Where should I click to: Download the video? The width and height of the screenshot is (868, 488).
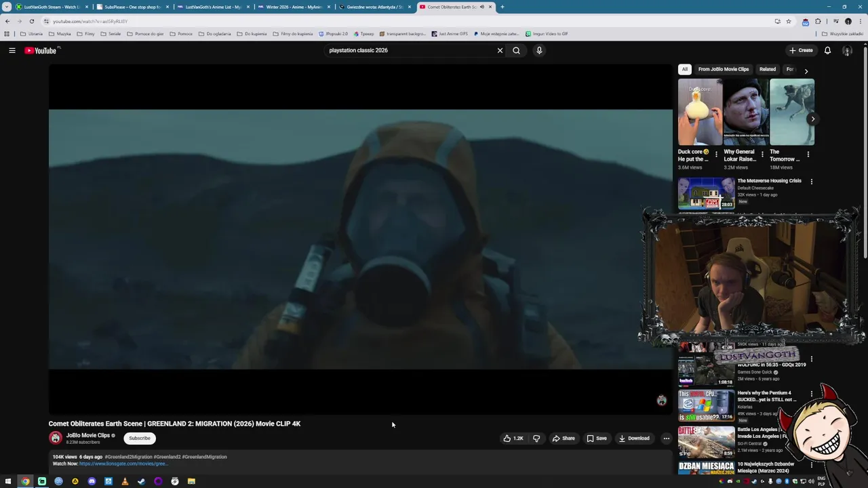634,439
